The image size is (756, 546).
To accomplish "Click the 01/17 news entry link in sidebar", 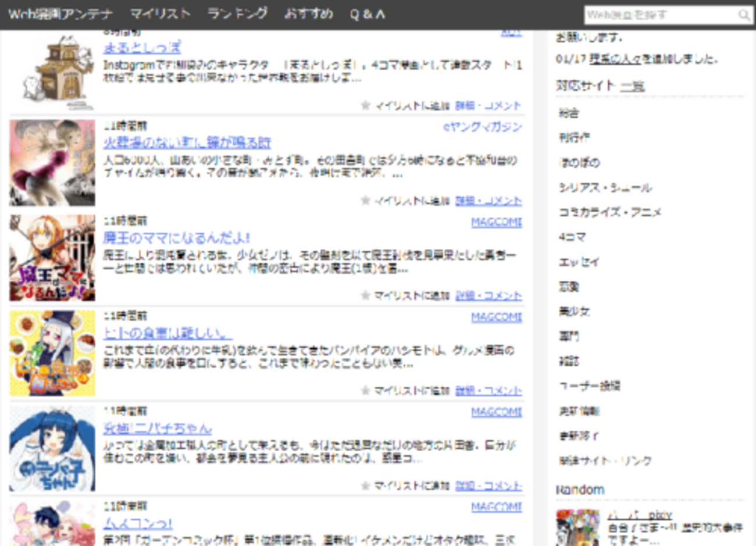I will pos(616,59).
